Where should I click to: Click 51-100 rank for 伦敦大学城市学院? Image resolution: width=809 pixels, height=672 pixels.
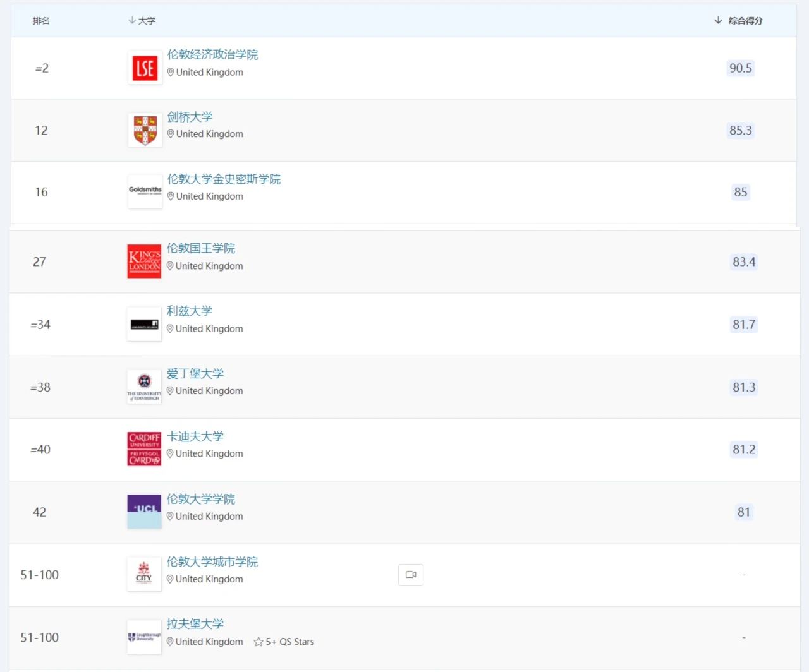coord(39,575)
